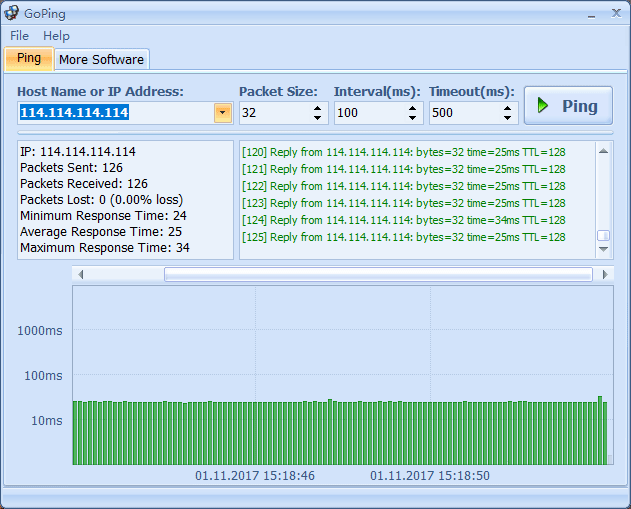
Task: Click the graph's left scroll arrow
Action: click(x=80, y=274)
